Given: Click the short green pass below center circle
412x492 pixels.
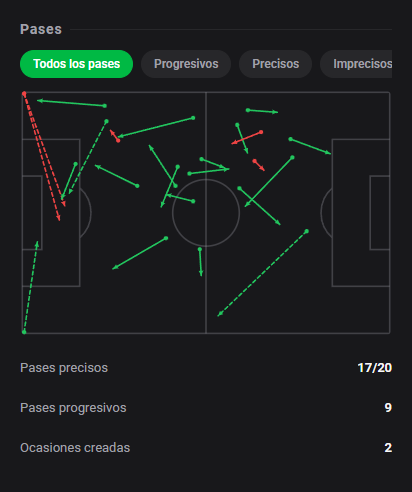Looking at the screenshot, I should coord(200,262).
